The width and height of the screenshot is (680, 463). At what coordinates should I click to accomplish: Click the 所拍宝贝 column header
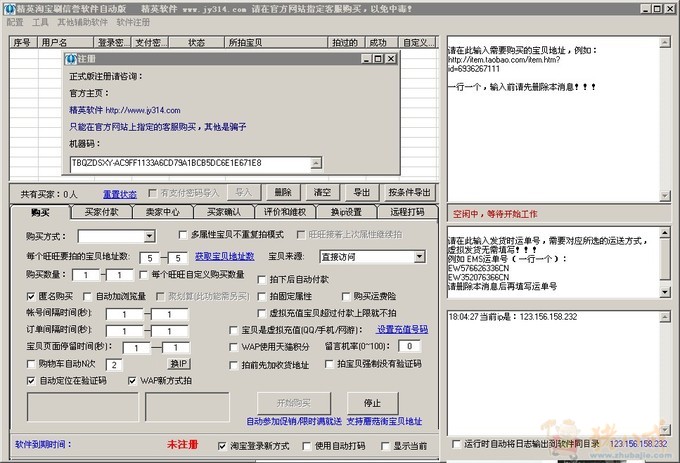click(x=276, y=42)
